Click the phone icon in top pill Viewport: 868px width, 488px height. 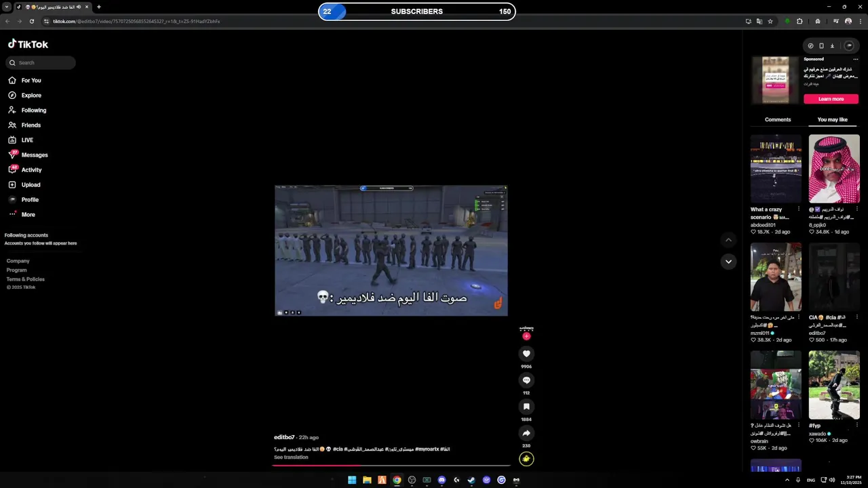(x=821, y=46)
